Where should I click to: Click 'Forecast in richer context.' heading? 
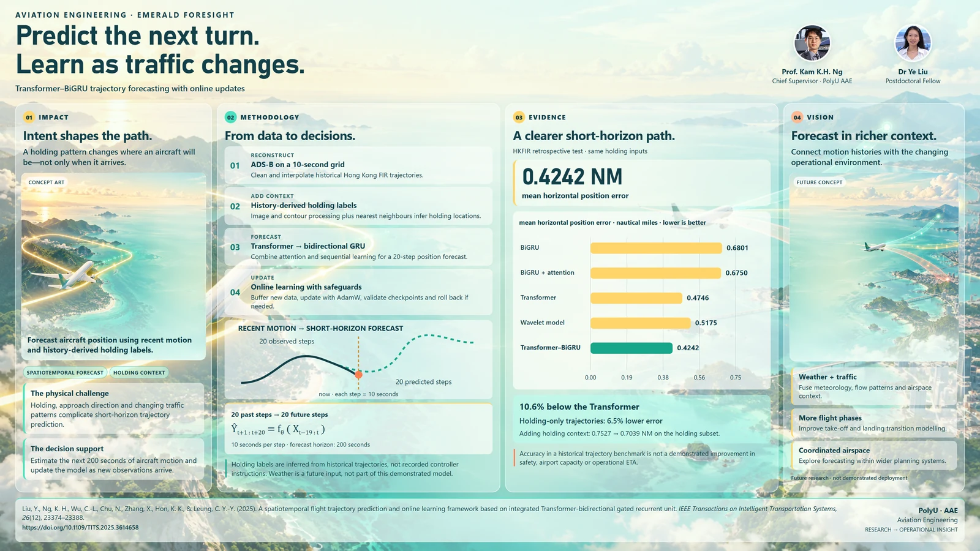point(864,136)
